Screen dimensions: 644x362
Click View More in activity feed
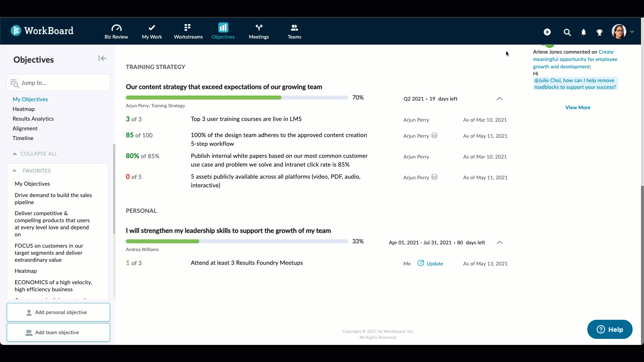pos(578,108)
